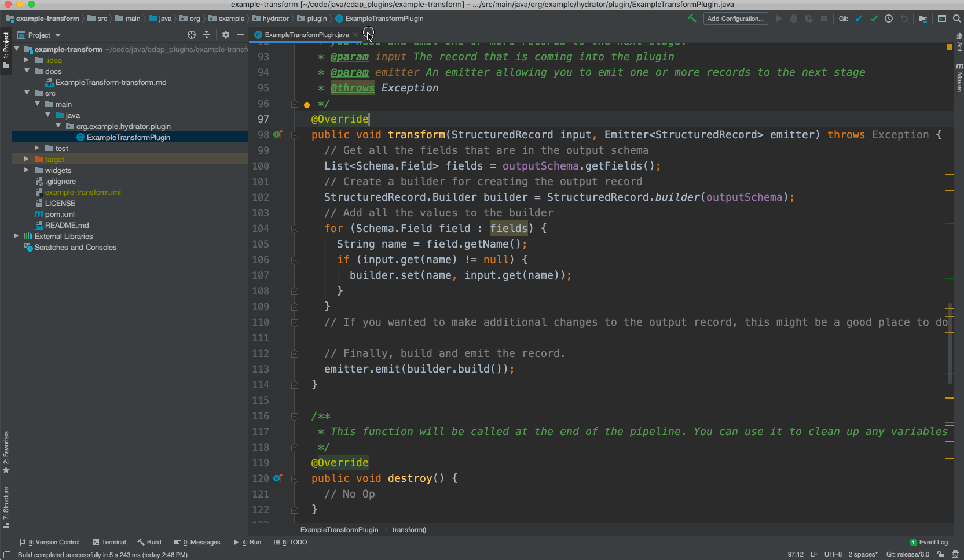Click the locate-in-project crosshair icon

click(192, 35)
